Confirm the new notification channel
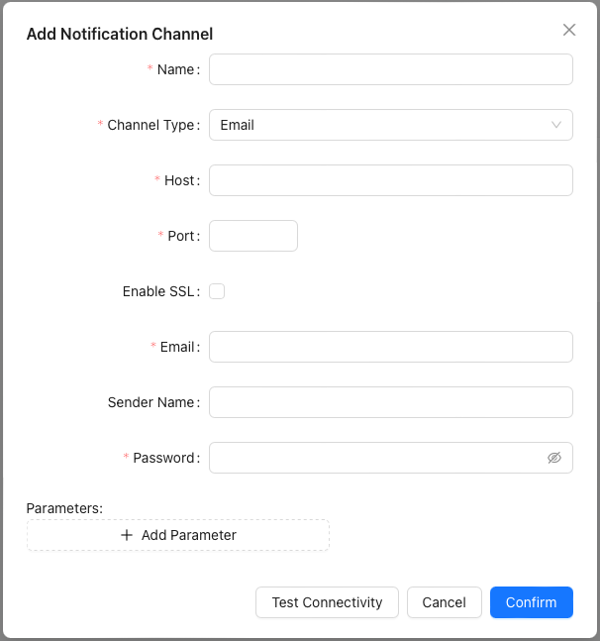The height and width of the screenshot is (641, 600). pos(531,602)
